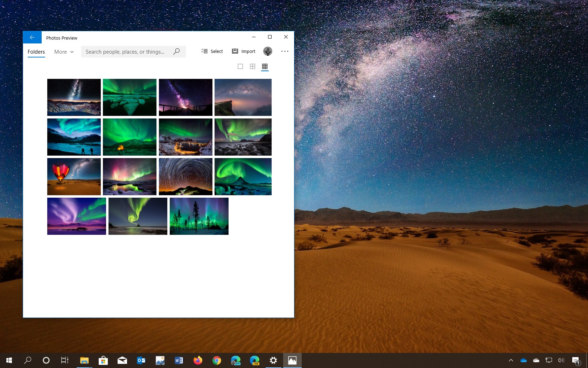Open the purple Milky Way over bridge photo

(x=185, y=97)
